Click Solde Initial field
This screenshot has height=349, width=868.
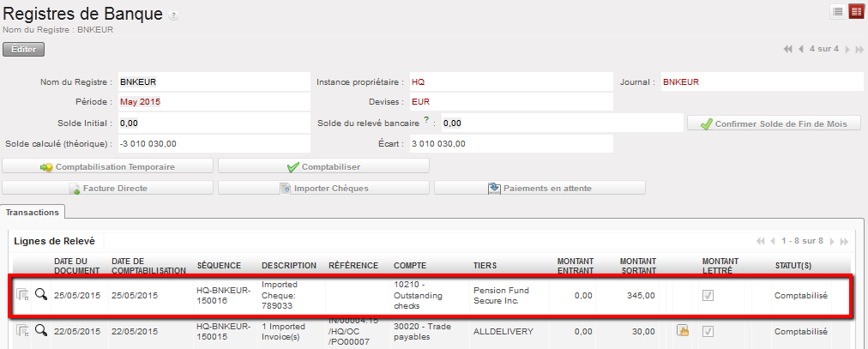[x=214, y=123]
